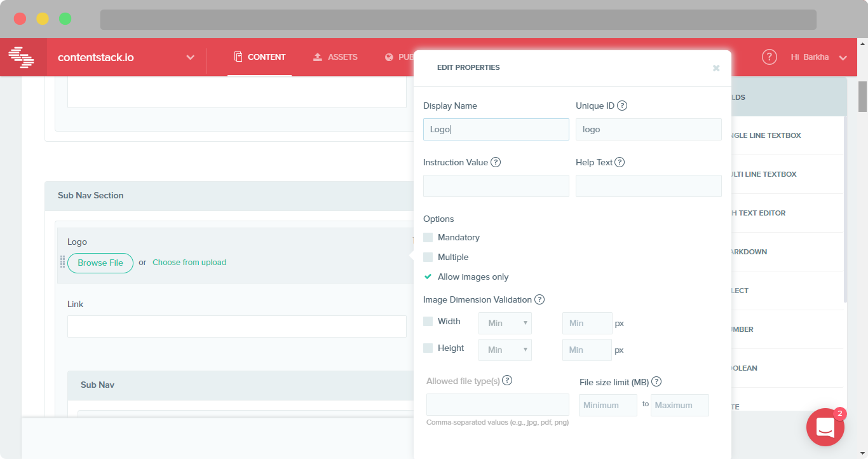Viewport: 868px width, 459px height.
Task: Click the Content document icon
Action: click(x=238, y=57)
